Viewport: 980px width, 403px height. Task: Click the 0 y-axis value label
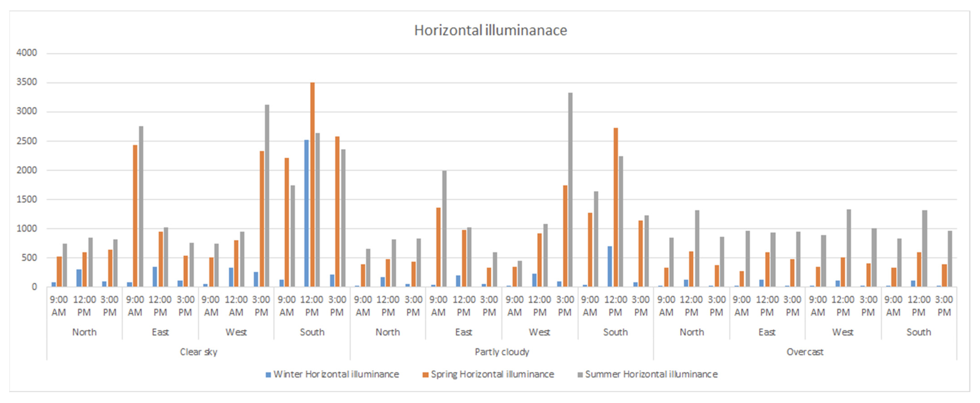34,287
